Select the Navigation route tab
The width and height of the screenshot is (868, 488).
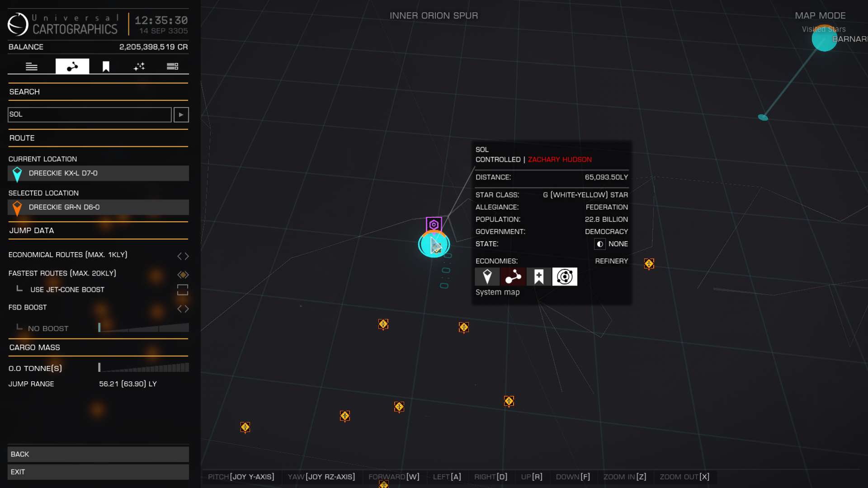[72, 66]
